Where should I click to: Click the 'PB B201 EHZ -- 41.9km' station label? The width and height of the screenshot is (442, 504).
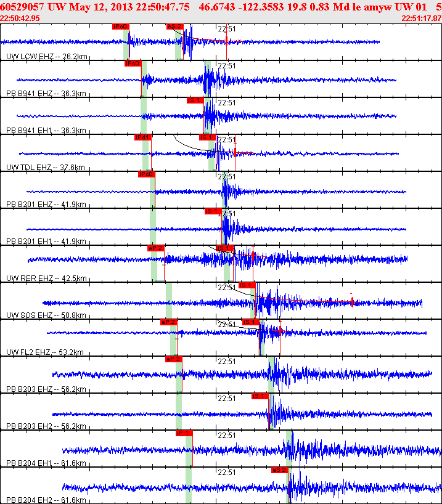tap(46, 205)
